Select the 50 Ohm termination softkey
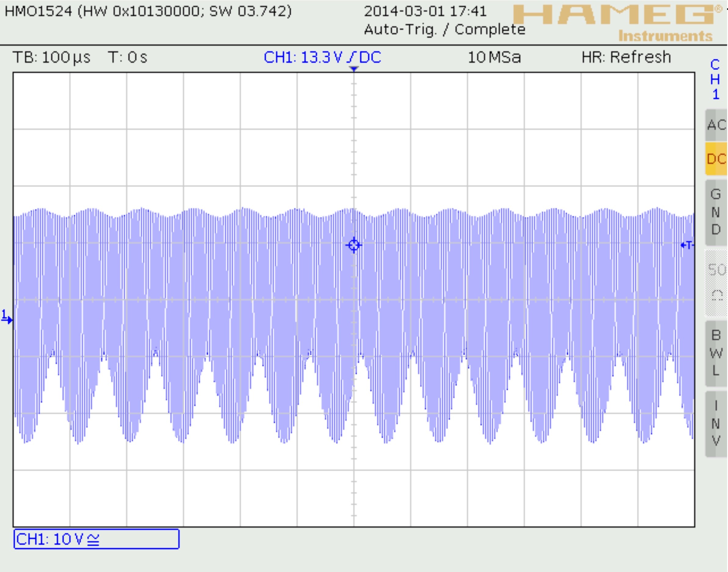This screenshot has height=572, width=728. [716, 283]
